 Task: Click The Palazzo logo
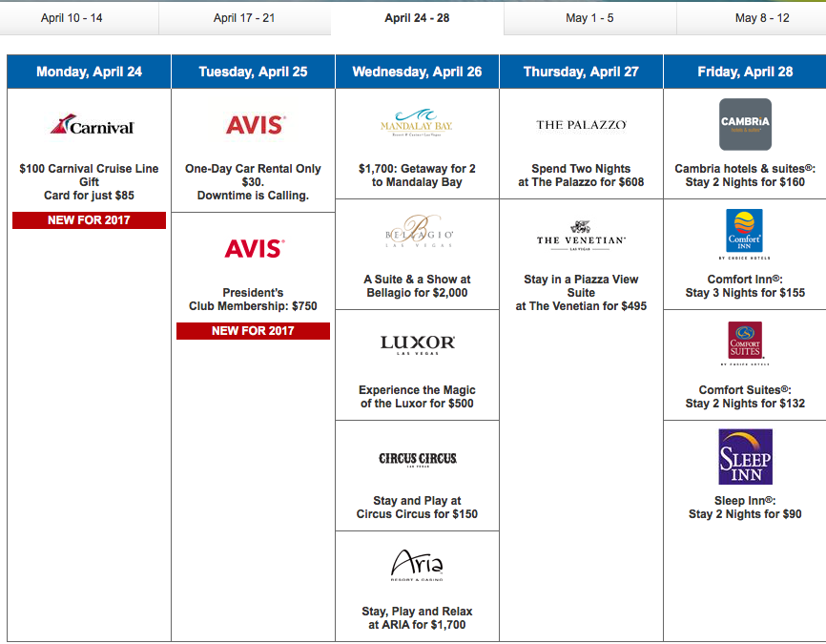coord(581,125)
